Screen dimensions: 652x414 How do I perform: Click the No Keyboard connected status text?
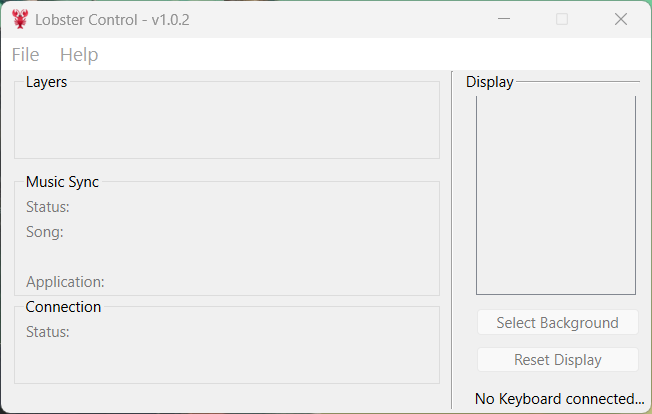559,399
